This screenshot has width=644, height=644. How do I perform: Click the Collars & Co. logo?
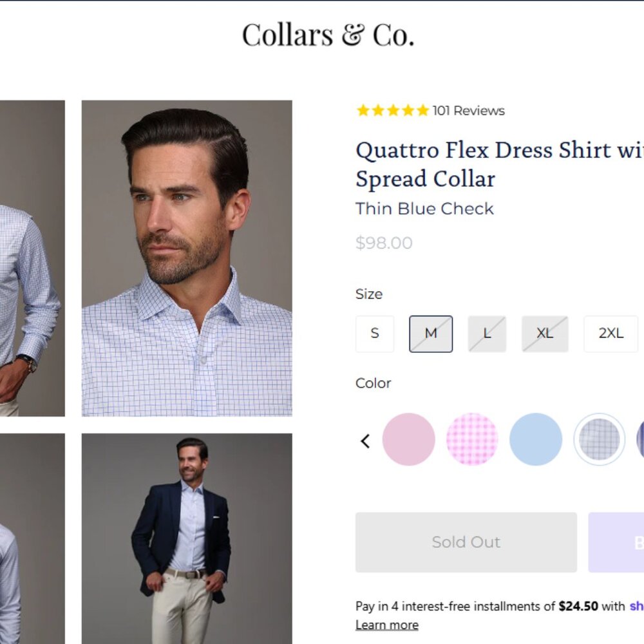pos(328,35)
